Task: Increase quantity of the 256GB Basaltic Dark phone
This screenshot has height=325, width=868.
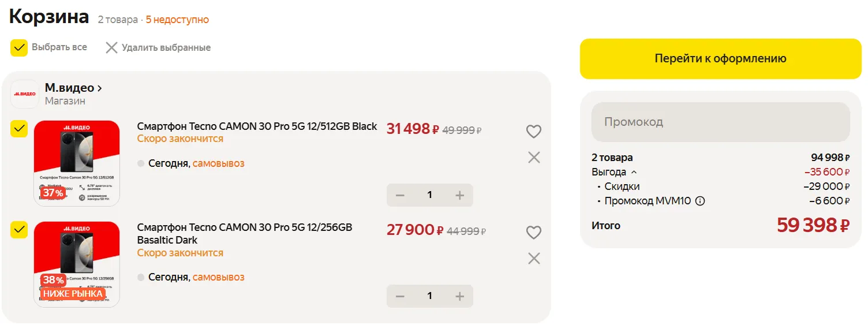Action: [459, 296]
